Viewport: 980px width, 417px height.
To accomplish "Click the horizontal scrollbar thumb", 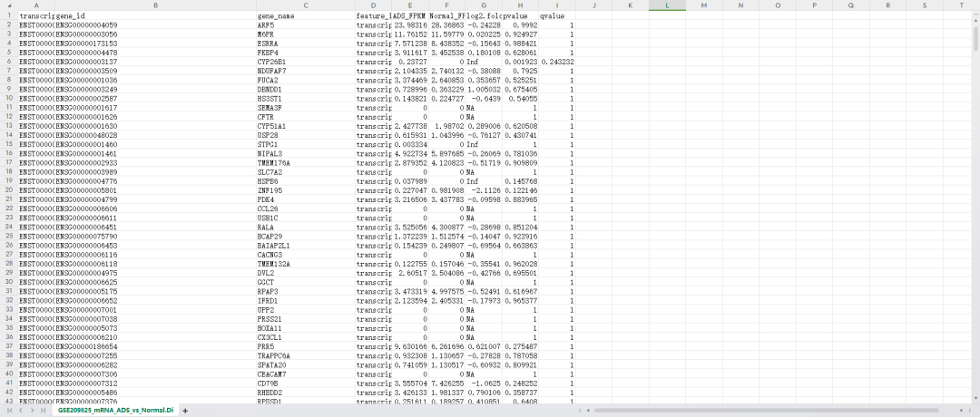I will tap(766, 411).
